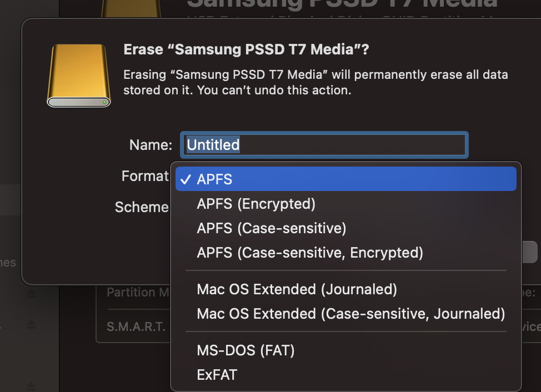The width and height of the screenshot is (541, 392).
Task: Click the Name field containing Untitled
Action: [x=324, y=145]
